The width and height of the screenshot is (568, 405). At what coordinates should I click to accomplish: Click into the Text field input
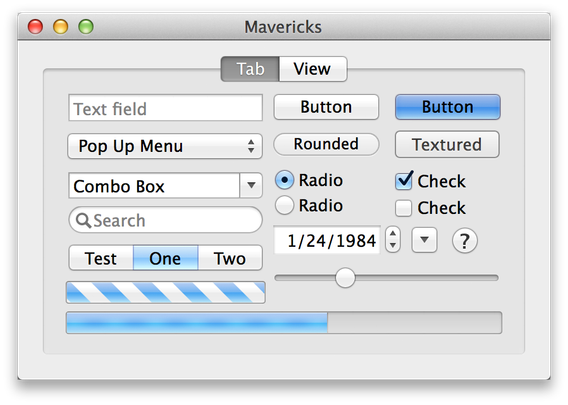(x=165, y=108)
